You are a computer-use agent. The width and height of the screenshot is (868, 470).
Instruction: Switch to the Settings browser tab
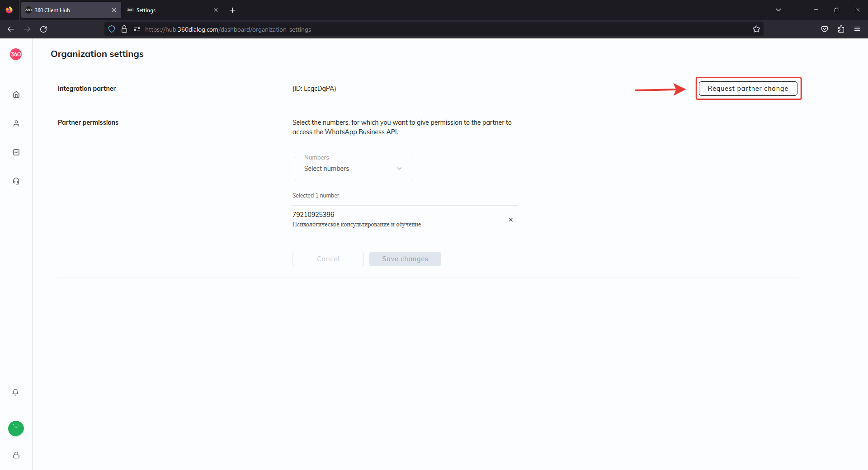coord(167,10)
